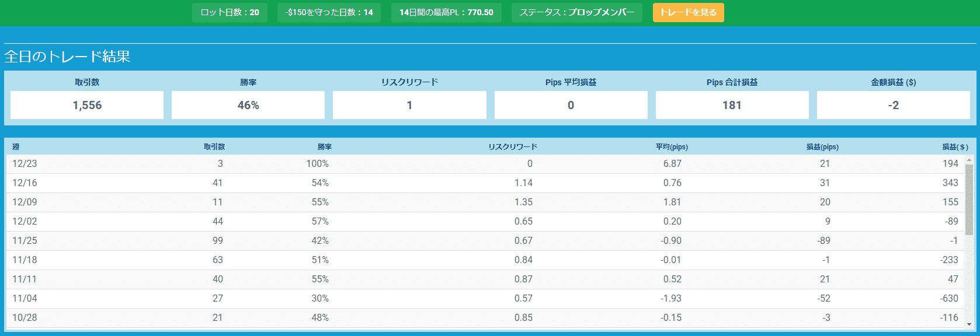The image size is (980, 336).
Task: Select the 12/02 week row
Action: tap(485, 222)
